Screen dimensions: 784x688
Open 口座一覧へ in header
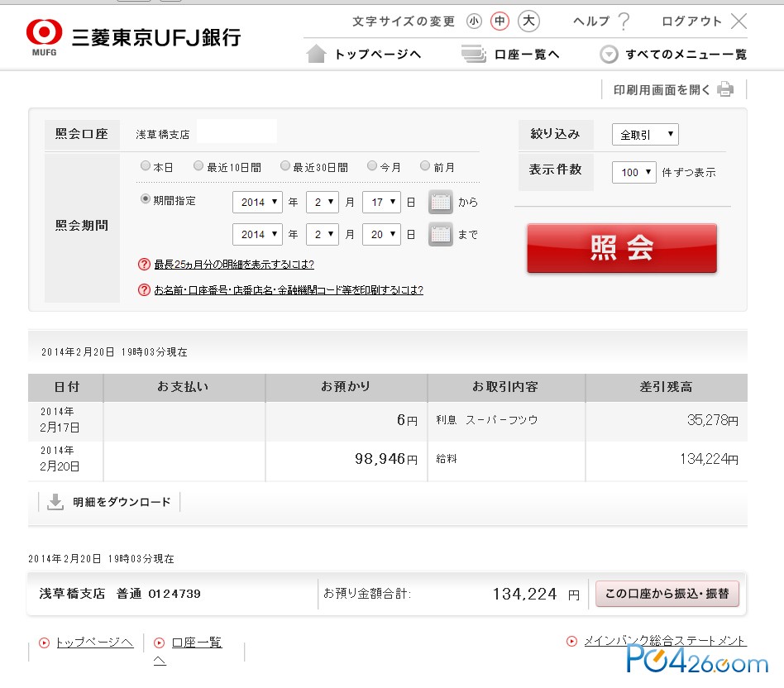pos(527,54)
